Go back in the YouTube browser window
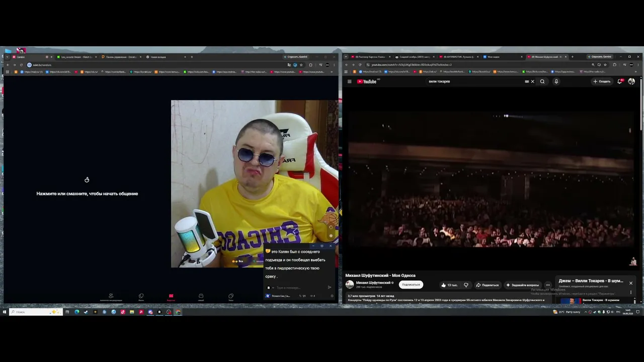This screenshot has height=362, width=644. click(x=347, y=65)
